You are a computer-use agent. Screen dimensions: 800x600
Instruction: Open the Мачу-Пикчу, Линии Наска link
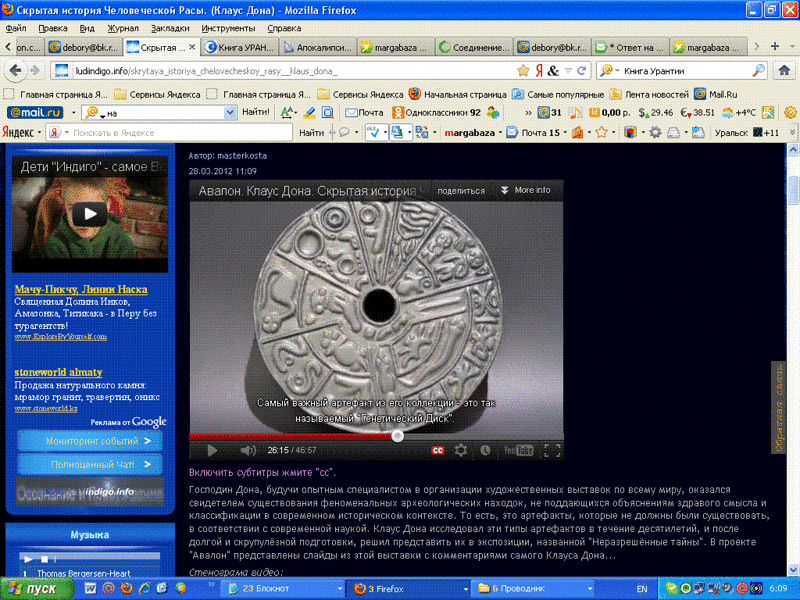(81, 289)
